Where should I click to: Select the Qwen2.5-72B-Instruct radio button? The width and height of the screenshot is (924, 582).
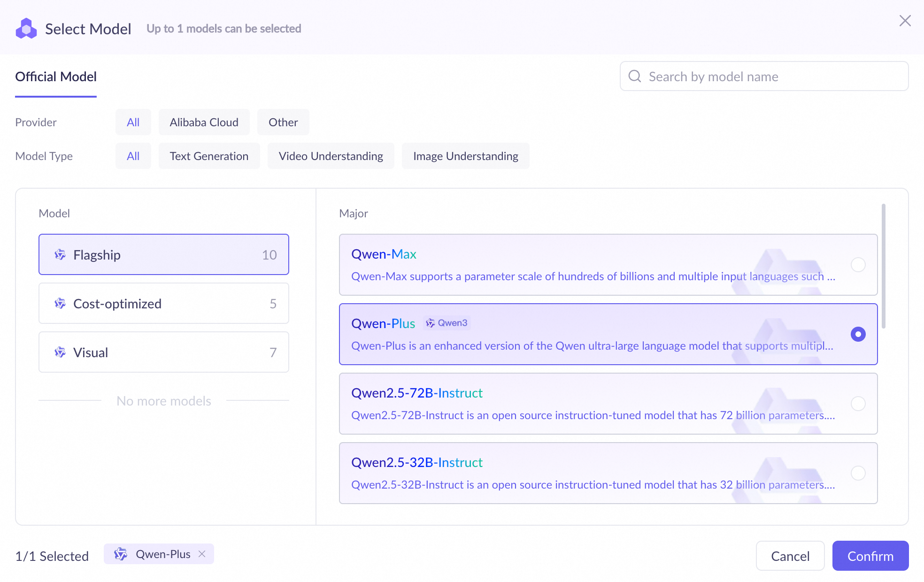click(858, 404)
